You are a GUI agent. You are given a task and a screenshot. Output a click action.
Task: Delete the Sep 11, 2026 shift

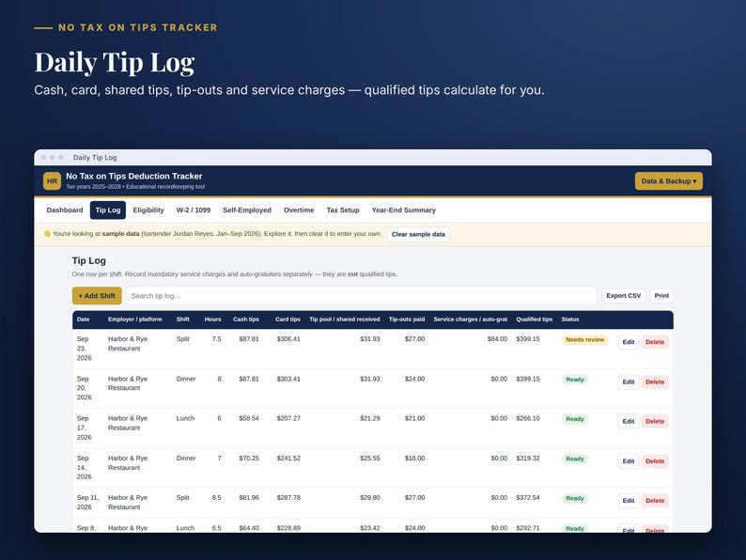tap(655, 501)
